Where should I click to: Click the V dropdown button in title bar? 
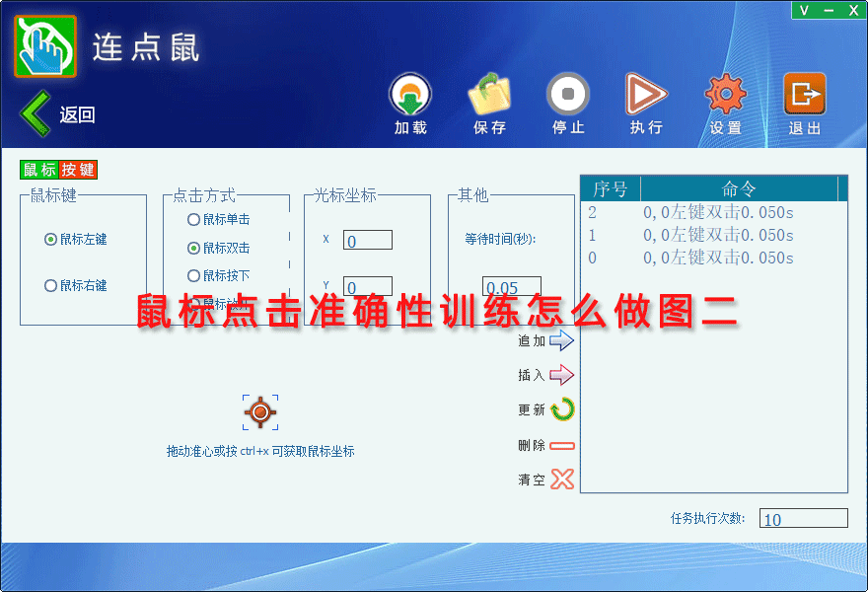point(804,10)
